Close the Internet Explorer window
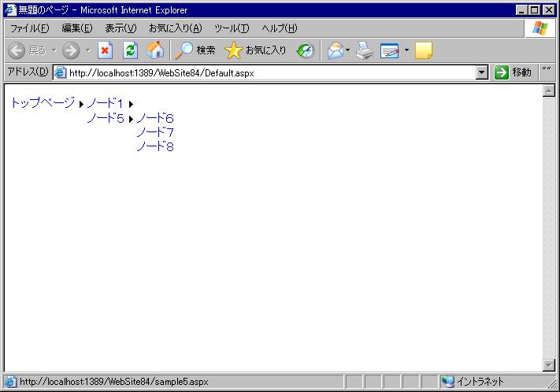 pos(549,10)
